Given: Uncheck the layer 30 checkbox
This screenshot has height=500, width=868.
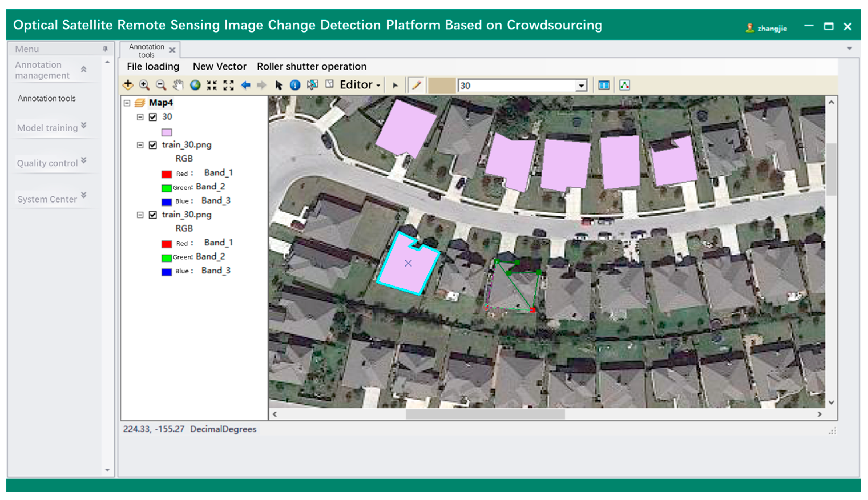Looking at the screenshot, I should point(153,117).
